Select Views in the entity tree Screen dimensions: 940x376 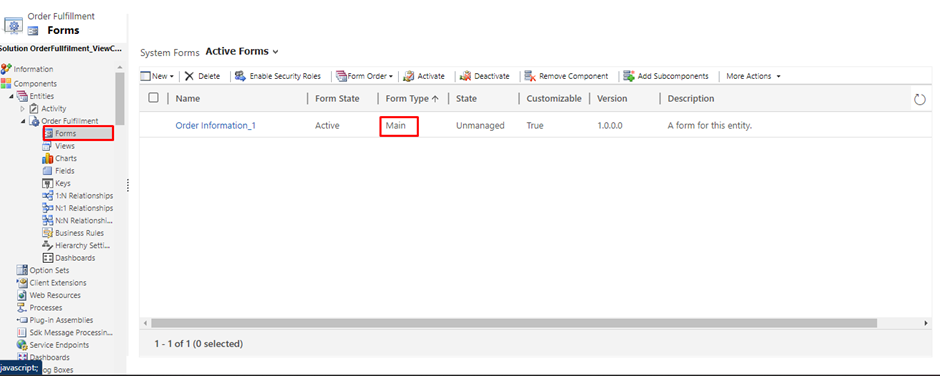65,146
